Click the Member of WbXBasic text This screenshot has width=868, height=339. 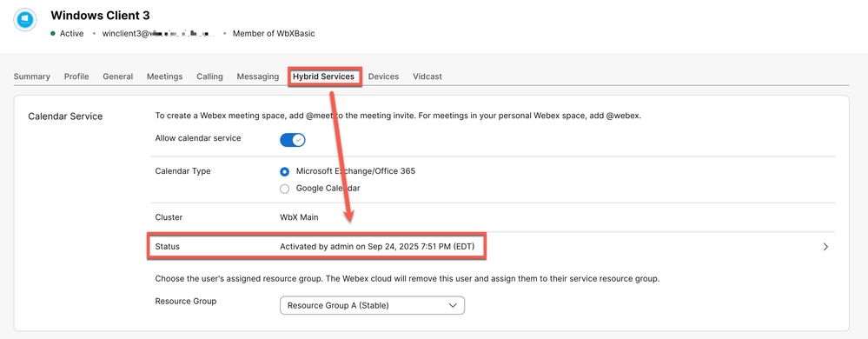[274, 33]
